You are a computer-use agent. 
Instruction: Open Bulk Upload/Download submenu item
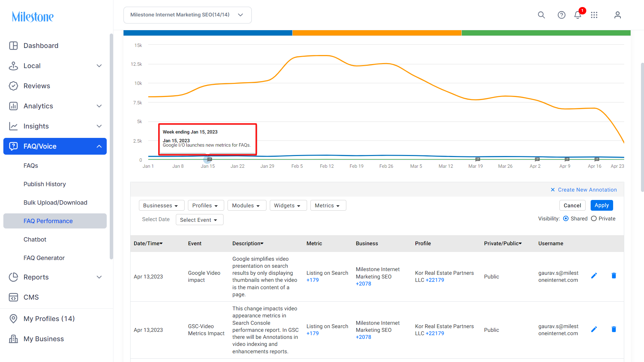point(55,203)
